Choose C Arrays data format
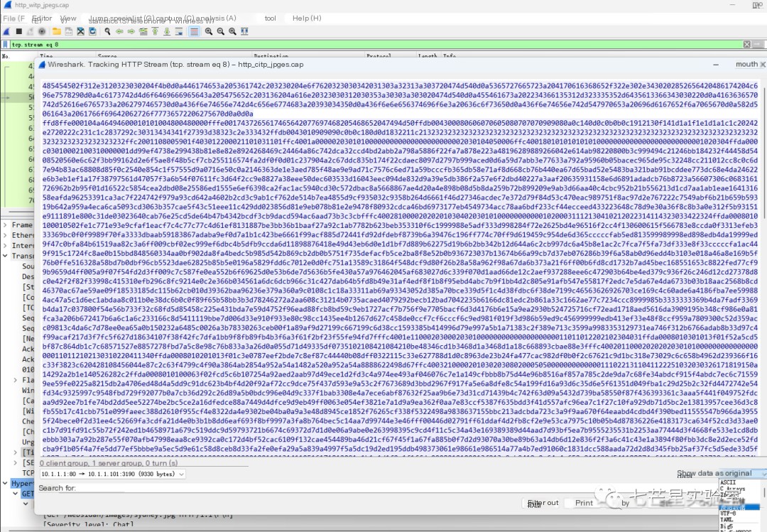 [732, 489]
